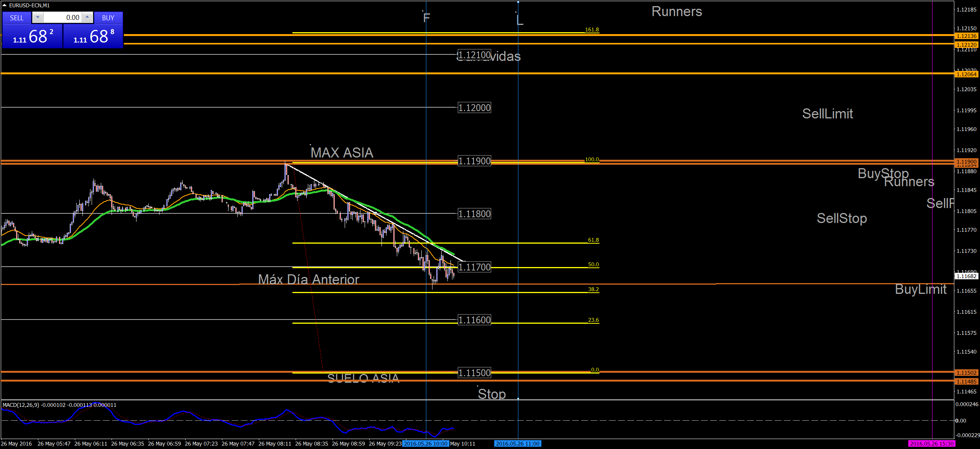Click the BUY button in trading panel

[x=108, y=18]
